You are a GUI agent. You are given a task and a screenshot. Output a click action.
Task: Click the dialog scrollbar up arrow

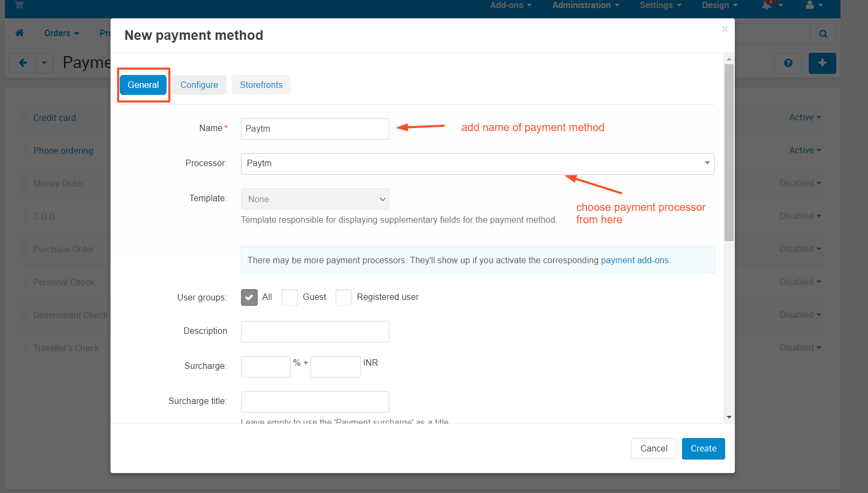pos(729,59)
